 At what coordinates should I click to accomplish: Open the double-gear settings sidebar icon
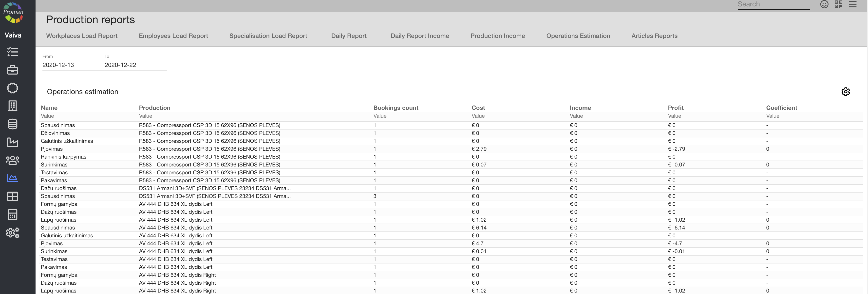click(x=13, y=233)
